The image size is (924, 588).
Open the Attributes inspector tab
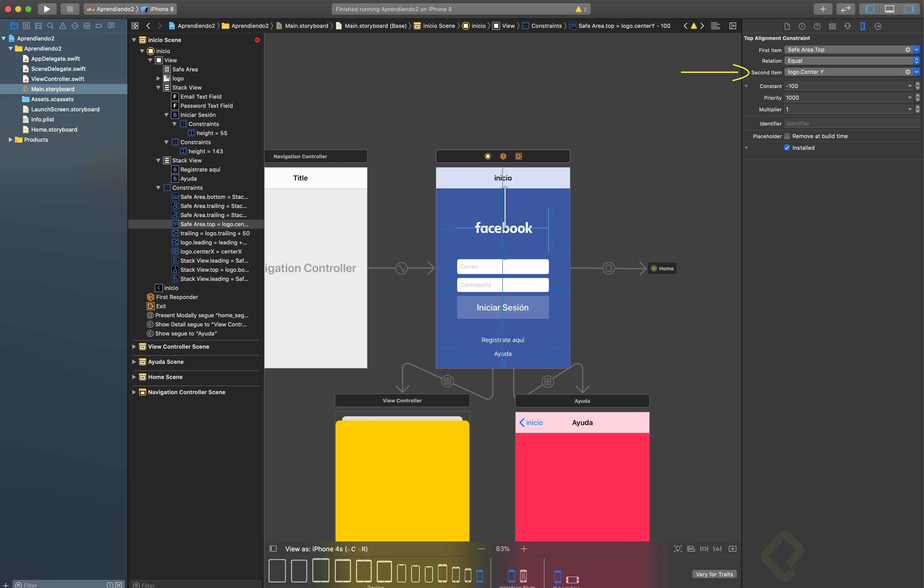[x=848, y=26]
